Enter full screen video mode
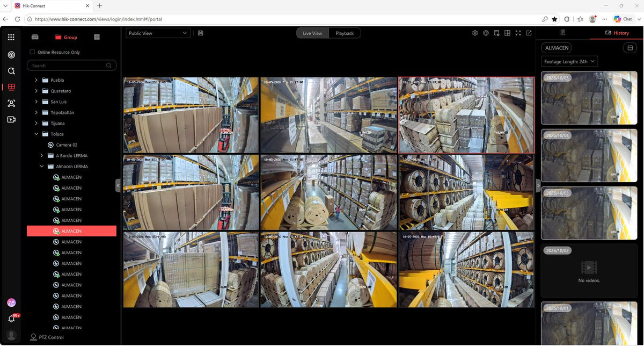Image resolution: width=644 pixels, height=346 pixels. [x=518, y=33]
